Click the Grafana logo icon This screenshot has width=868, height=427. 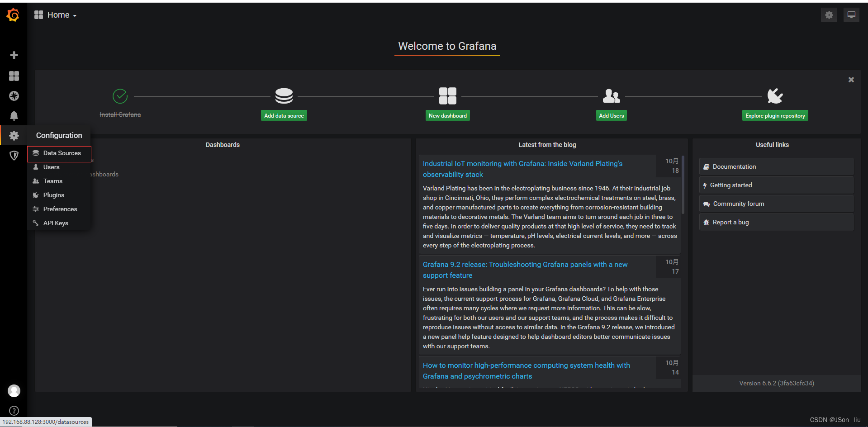[13, 15]
